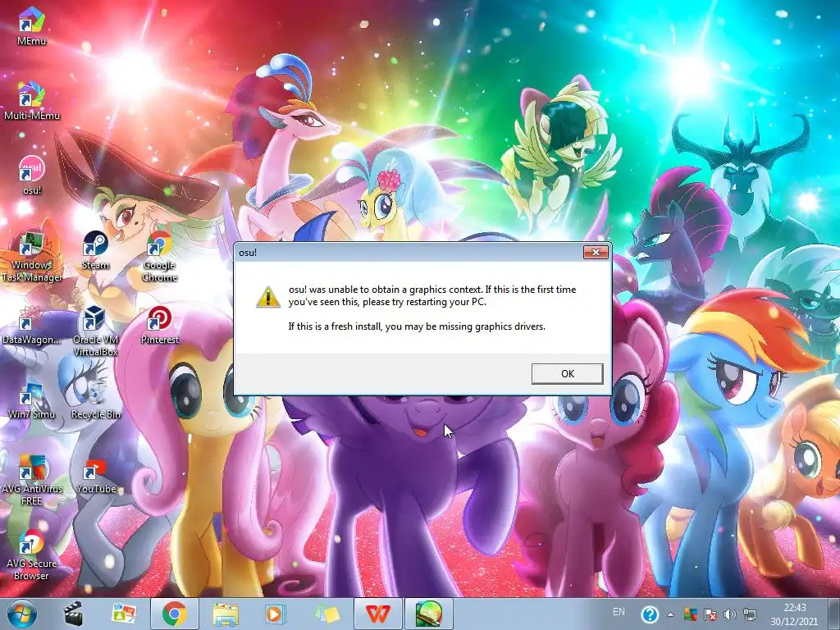This screenshot has height=630, width=840.
Task: Click the blue help question mark tray icon
Action: coord(650,614)
